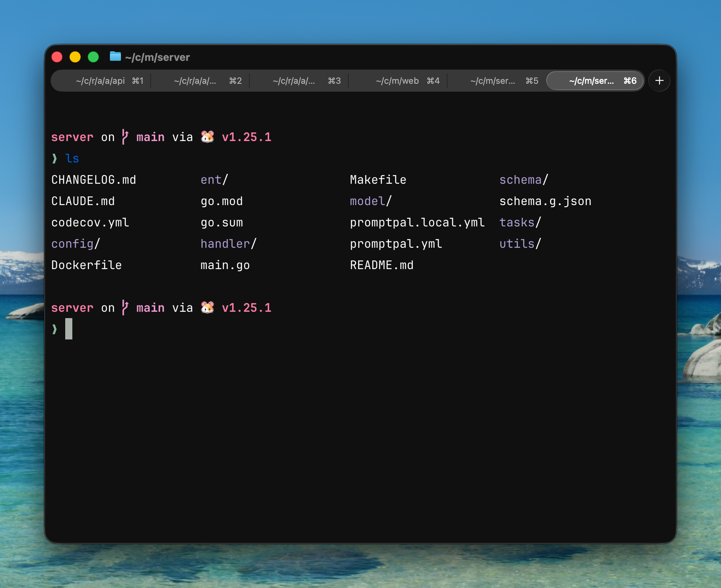Click the gopher emoji in the bottom prompt
Viewport: 721px width, 588px height.
point(207,307)
